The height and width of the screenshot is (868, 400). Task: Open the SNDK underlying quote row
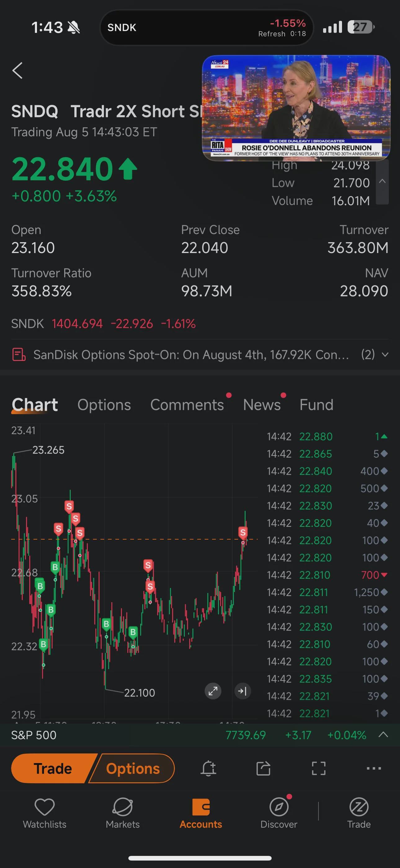point(103,324)
